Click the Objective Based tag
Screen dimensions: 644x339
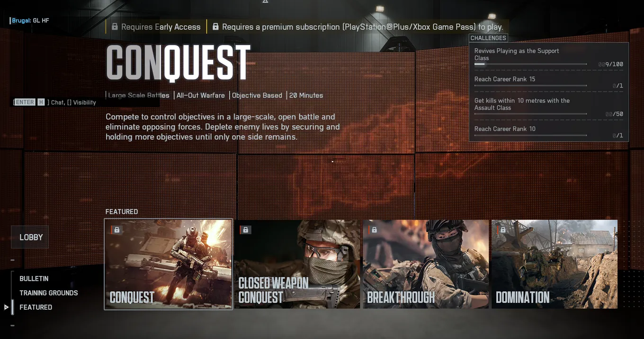(x=257, y=95)
